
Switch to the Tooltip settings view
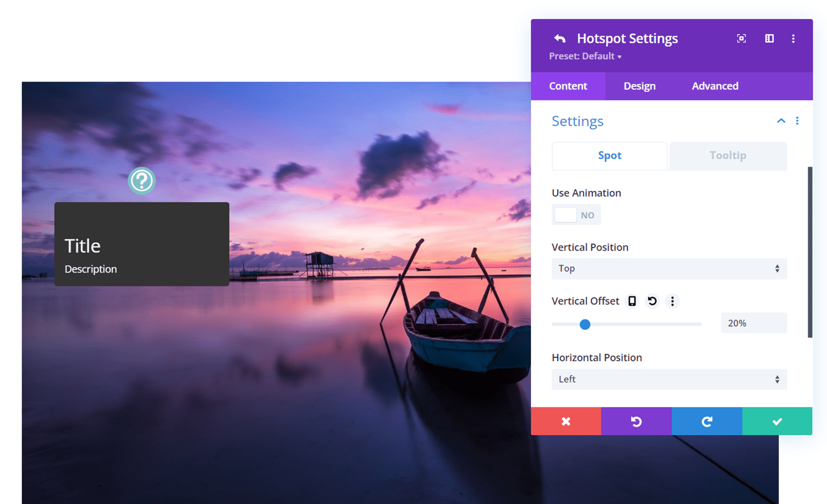pyautogui.click(x=727, y=156)
